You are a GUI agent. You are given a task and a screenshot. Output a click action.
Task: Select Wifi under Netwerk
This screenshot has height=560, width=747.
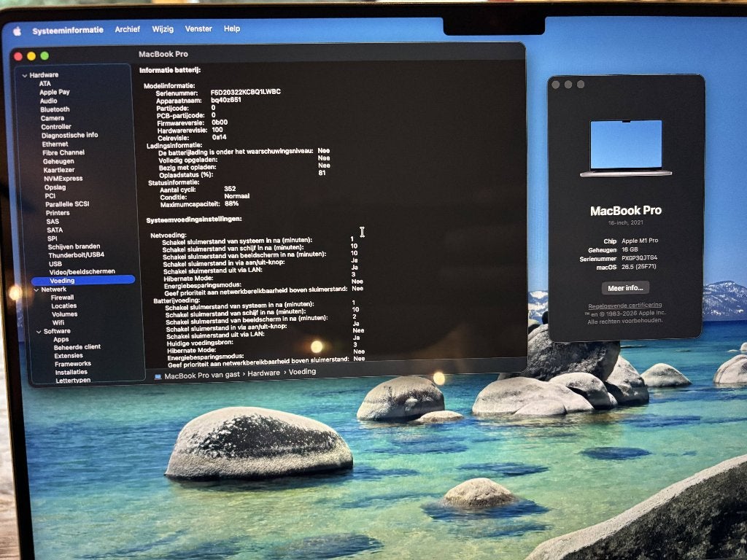[x=58, y=323]
